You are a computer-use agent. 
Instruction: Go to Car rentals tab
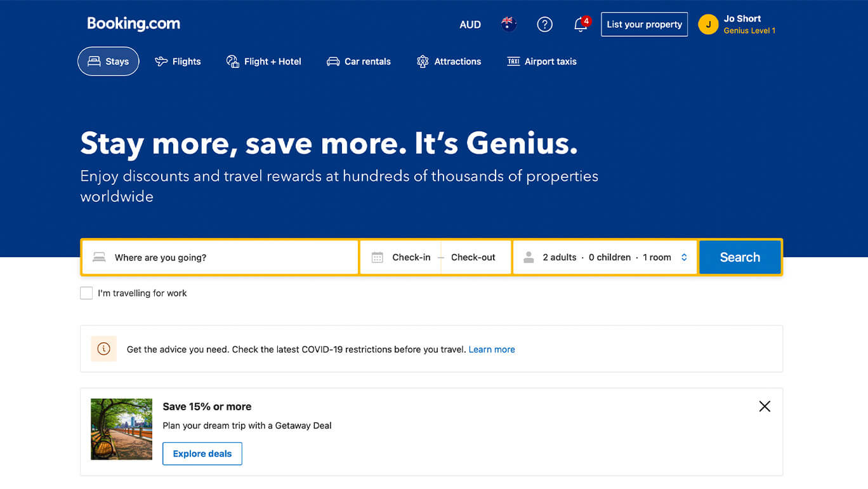point(358,62)
